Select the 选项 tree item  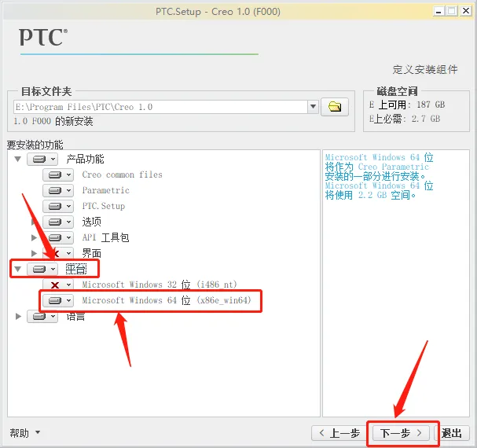(x=92, y=222)
